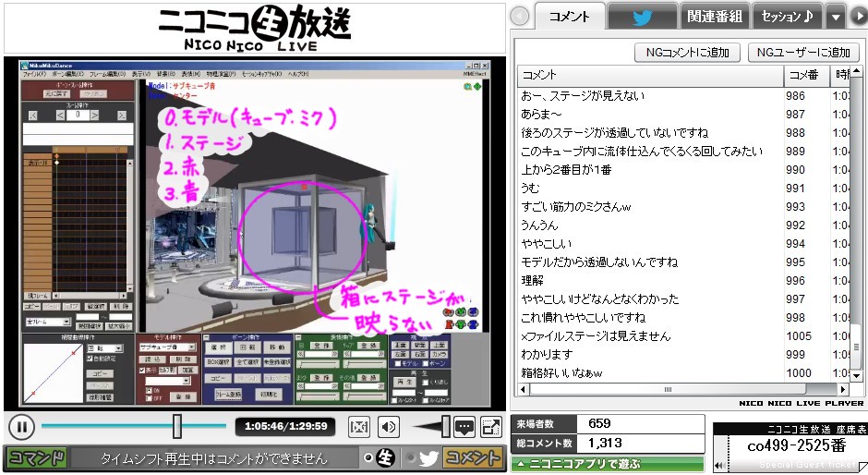Screen dimensions: 868x475
Task: Expand the tab overflow dropdown arrow
Action: point(836,18)
